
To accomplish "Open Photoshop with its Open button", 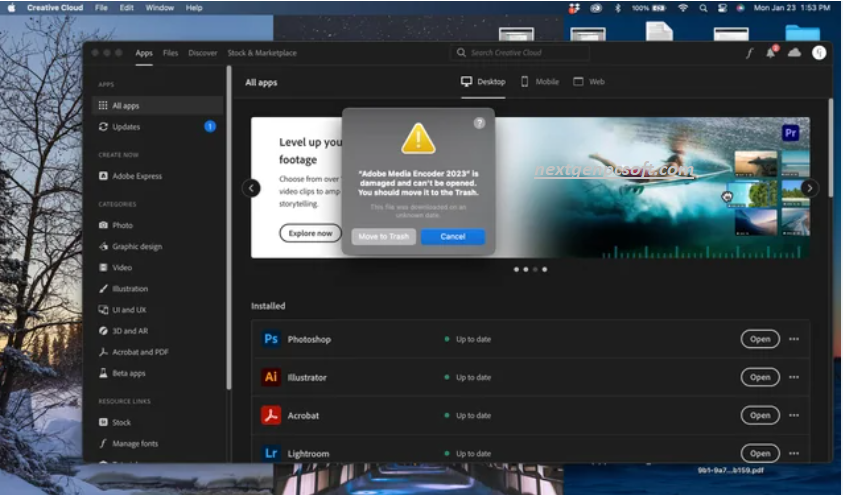I will click(760, 339).
